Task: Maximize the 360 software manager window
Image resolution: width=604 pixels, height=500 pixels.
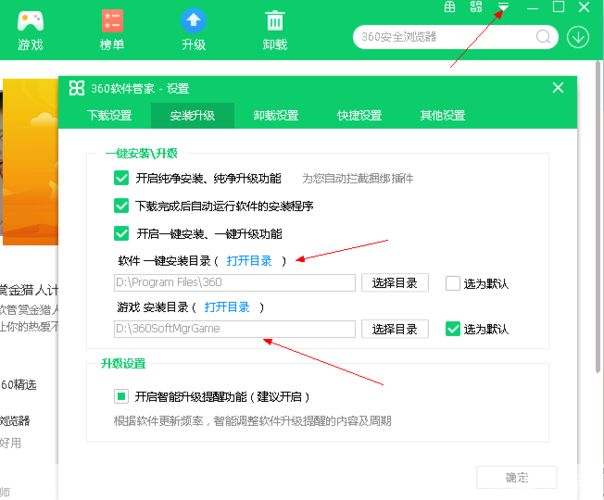Action: coord(558,7)
